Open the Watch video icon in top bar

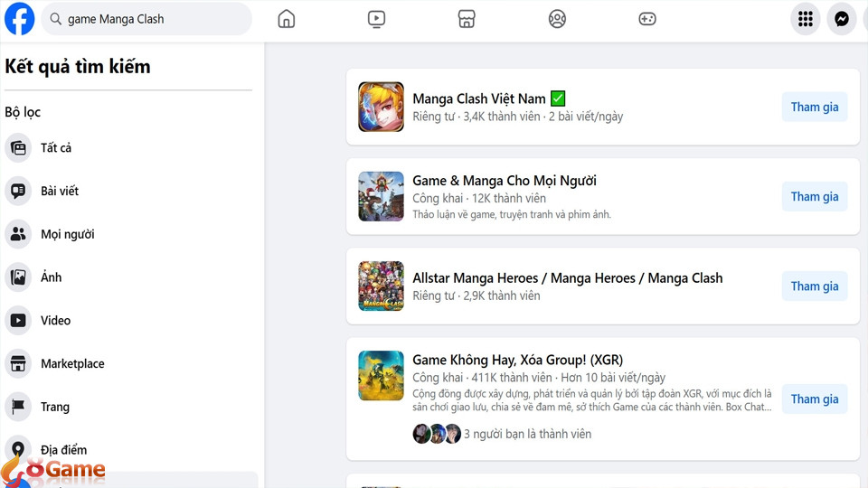[x=376, y=19]
